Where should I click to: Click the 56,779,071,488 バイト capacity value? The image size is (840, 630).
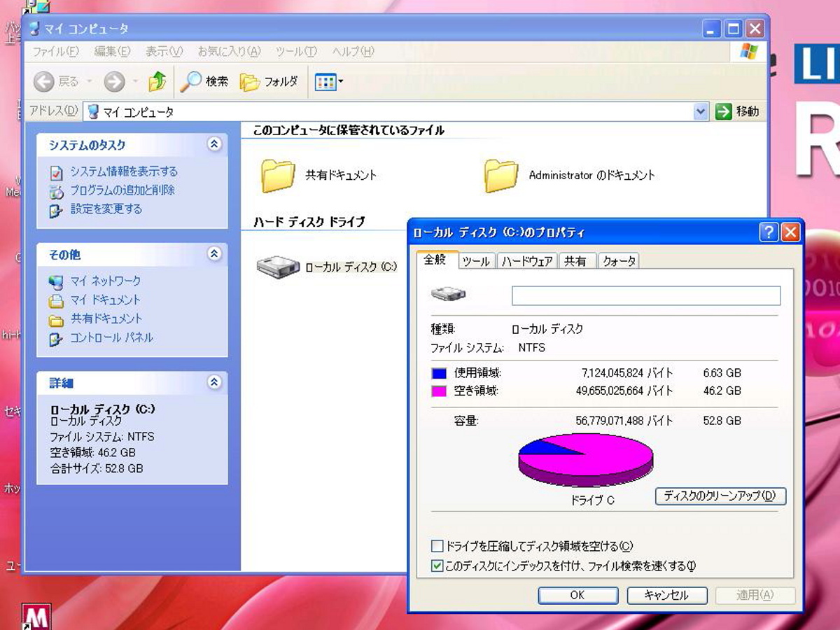(624, 421)
